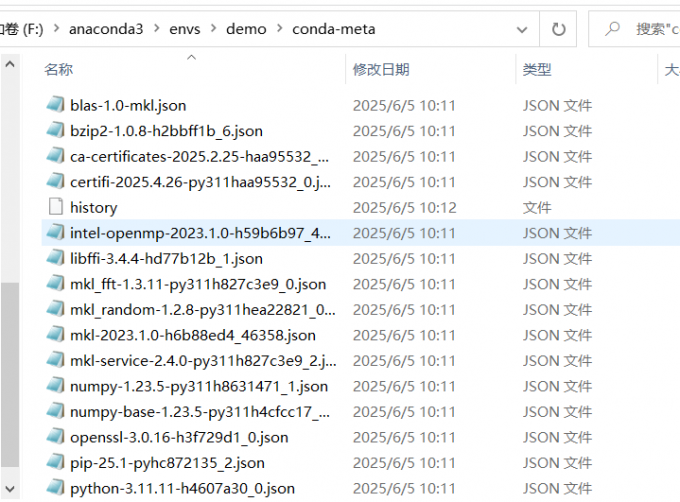This screenshot has width=680, height=502.
Task: Click the mkl-2023.1.0 file icon
Action: pos(56,335)
